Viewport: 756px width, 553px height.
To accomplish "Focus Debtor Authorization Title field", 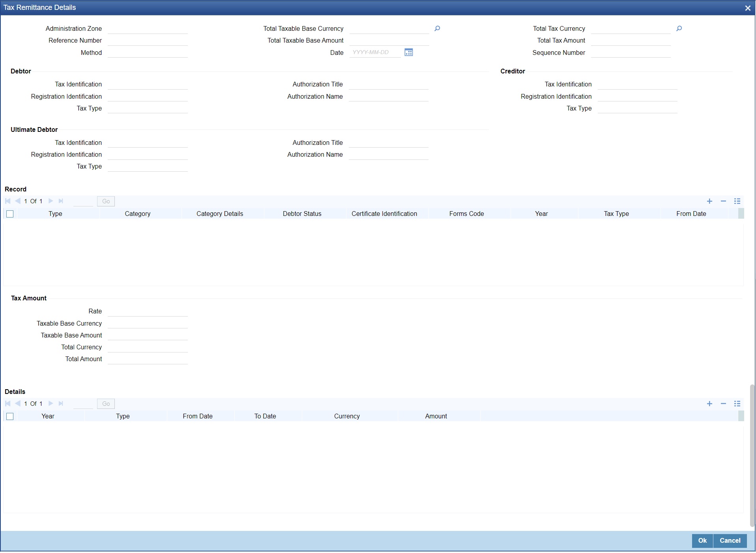I will [x=388, y=84].
